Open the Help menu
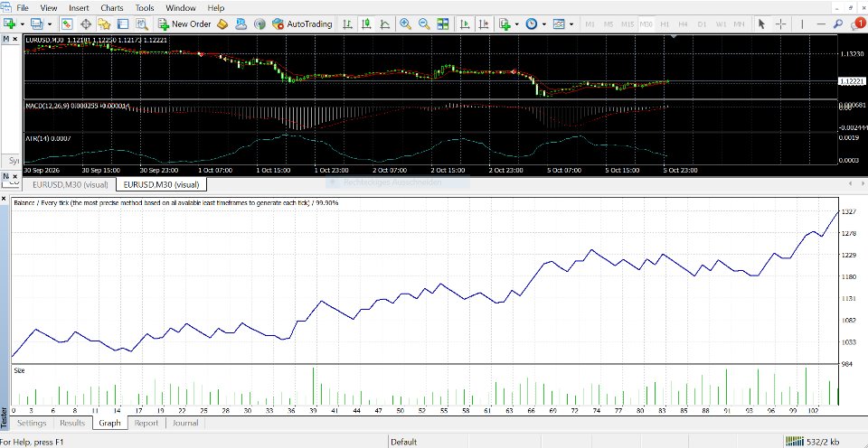This screenshot has width=868, height=448. (216, 8)
